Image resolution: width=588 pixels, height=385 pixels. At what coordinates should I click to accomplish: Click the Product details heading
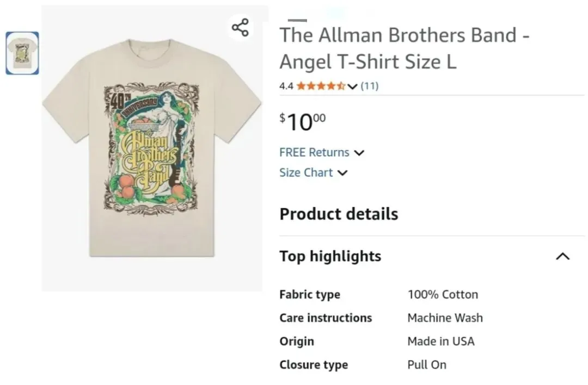[x=339, y=214]
